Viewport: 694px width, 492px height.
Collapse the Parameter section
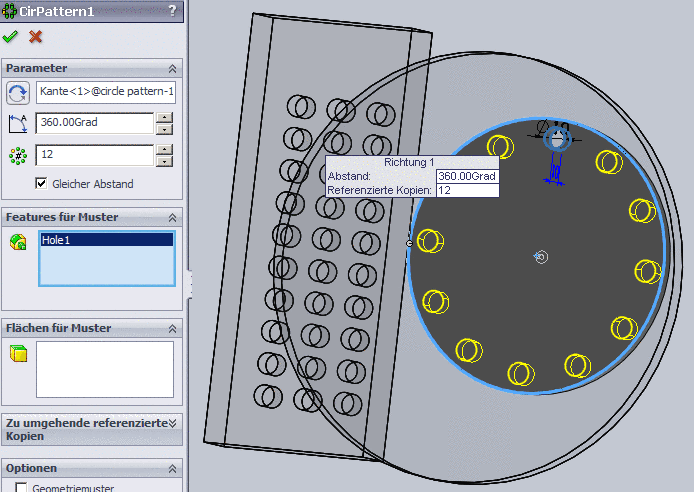tap(172, 69)
